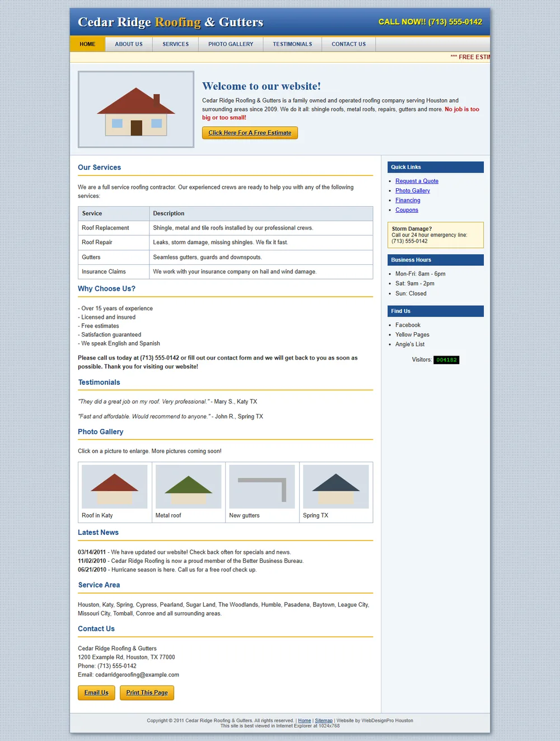560x741 pixels.
Task: Click the red-roof house welcome image
Action: coord(136,109)
